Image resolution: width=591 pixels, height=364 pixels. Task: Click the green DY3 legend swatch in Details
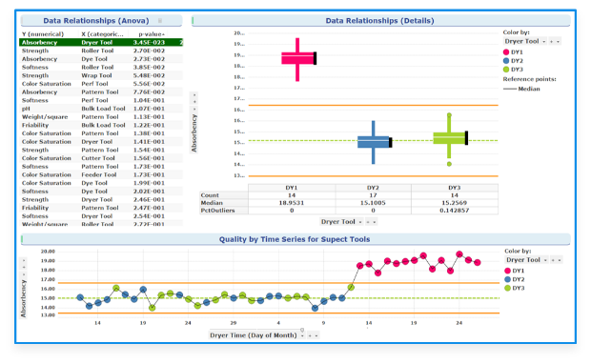click(x=506, y=70)
